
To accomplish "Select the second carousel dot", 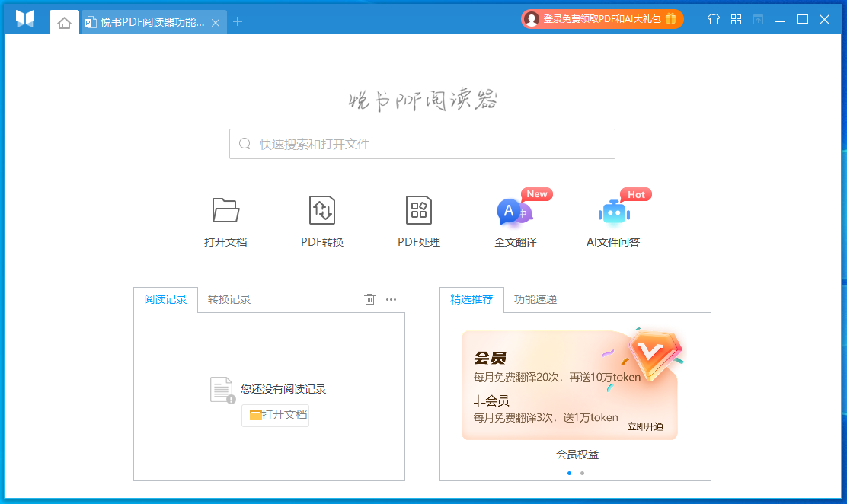I will tap(582, 474).
